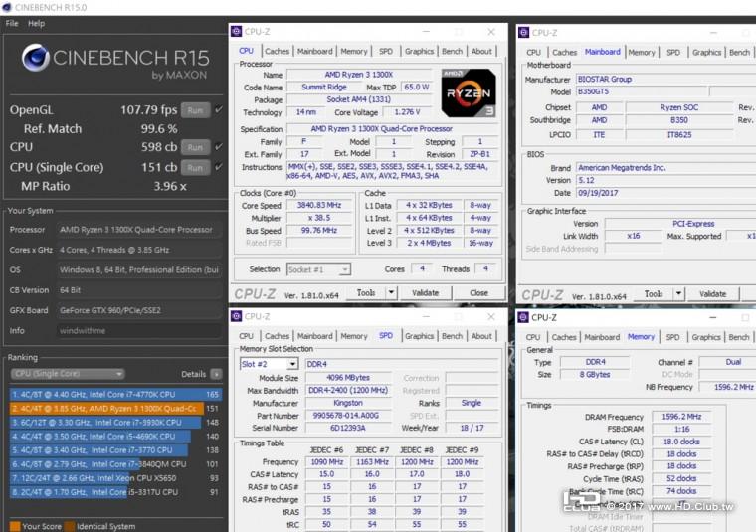Select ranking row Intel Core i7-3930K
This screenshot has width=756, height=532.
coord(115,423)
